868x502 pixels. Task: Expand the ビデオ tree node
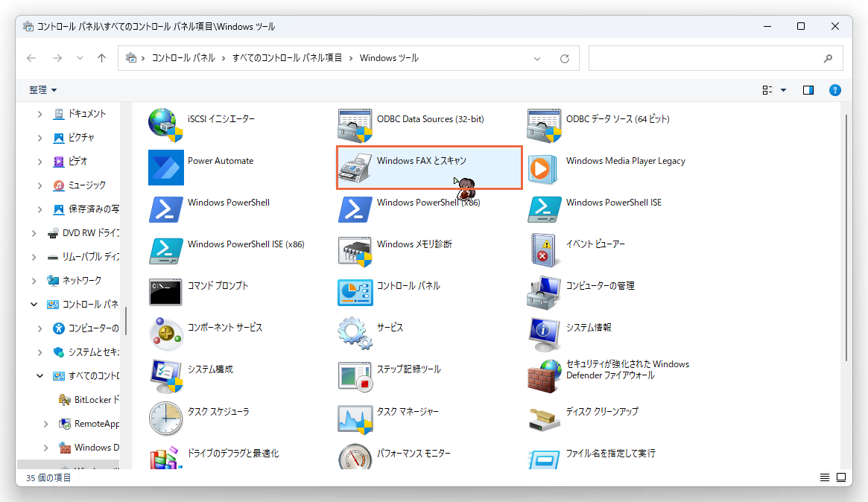pyautogui.click(x=39, y=162)
